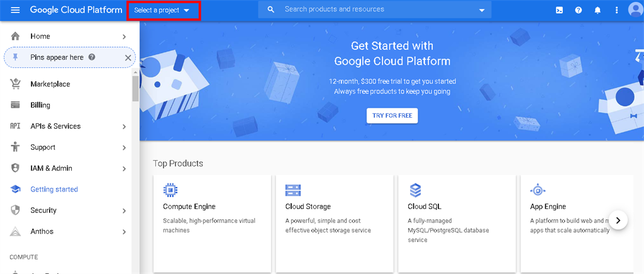Click the Security shield icon

click(x=15, y=210)
